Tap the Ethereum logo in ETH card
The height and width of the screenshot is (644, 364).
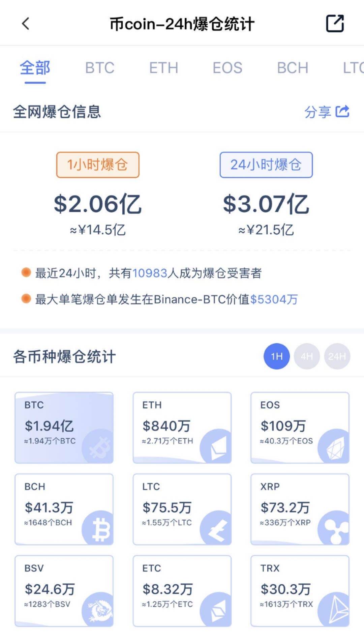coord(216,446)
